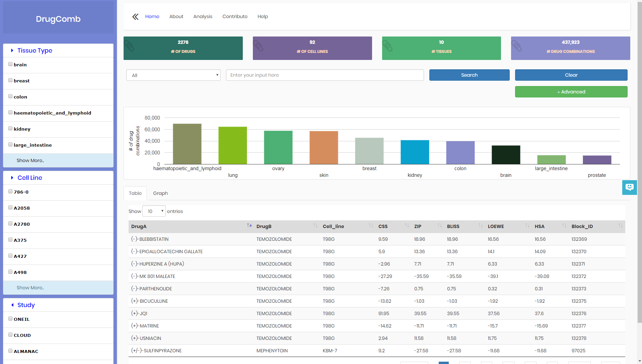Image resolution: width=642 pixels, height=364 pixels.
Task: Show more tissue types
Action: coord(30,160)
